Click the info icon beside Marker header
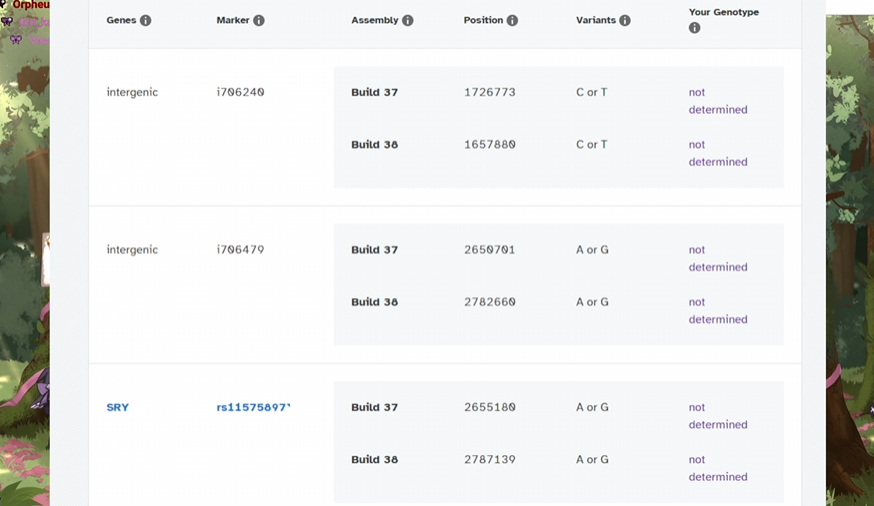This screenshot has width=874, height=506. 259,21
